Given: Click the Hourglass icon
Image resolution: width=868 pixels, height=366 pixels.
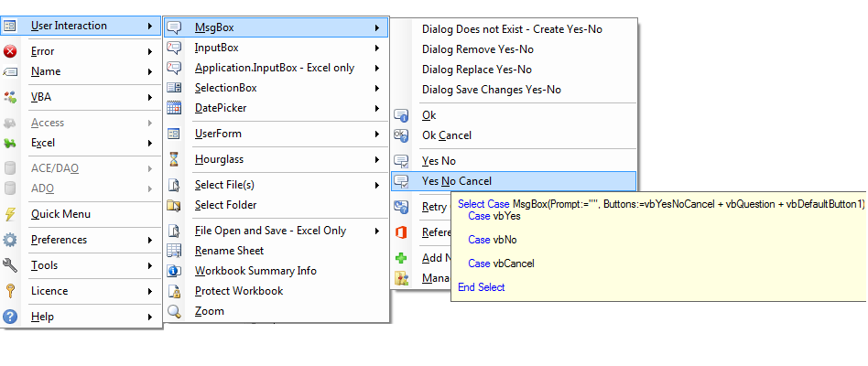Looking at the screenshot, I should click(x=175, y=159).
